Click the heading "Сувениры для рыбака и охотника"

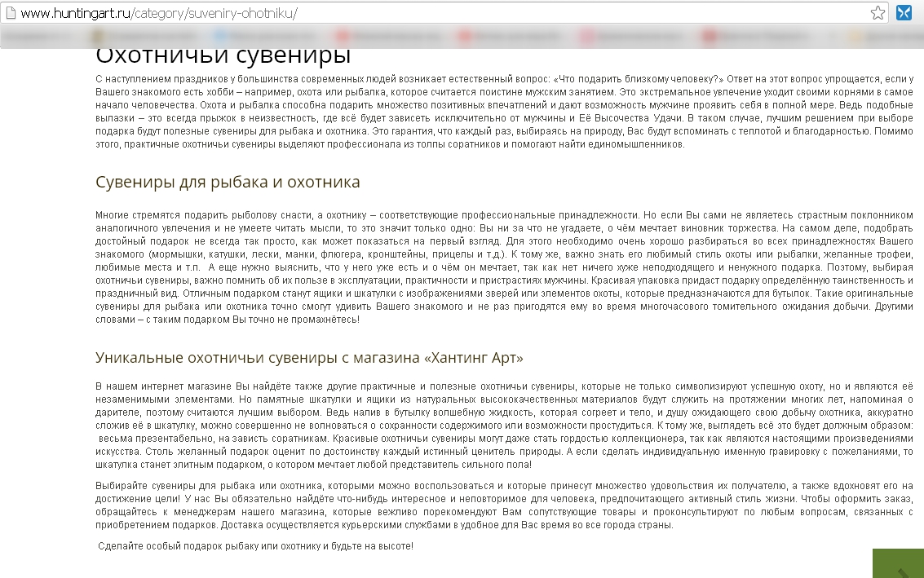tap(228, 182)
